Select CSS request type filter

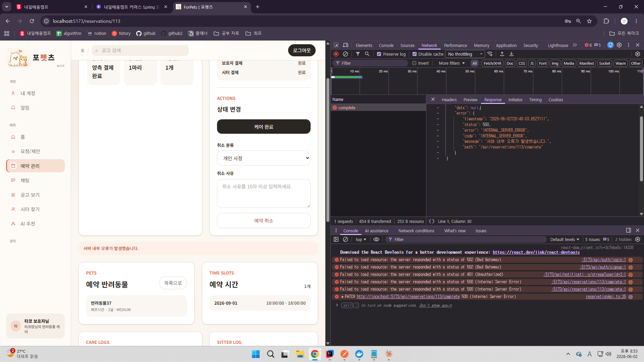(x=522, y=63)
